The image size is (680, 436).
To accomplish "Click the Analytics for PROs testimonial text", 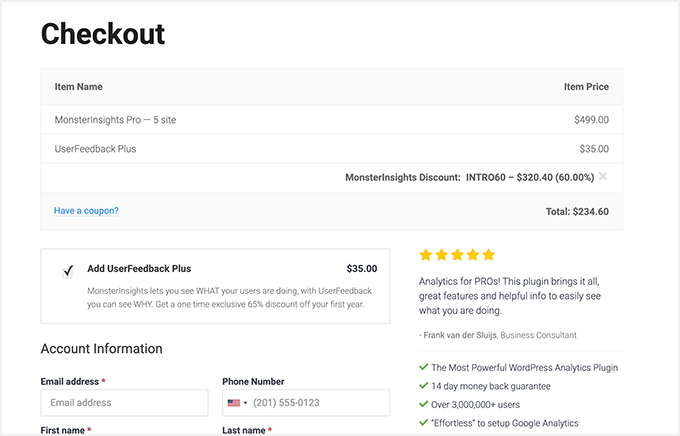I will (x=510, y=296).
